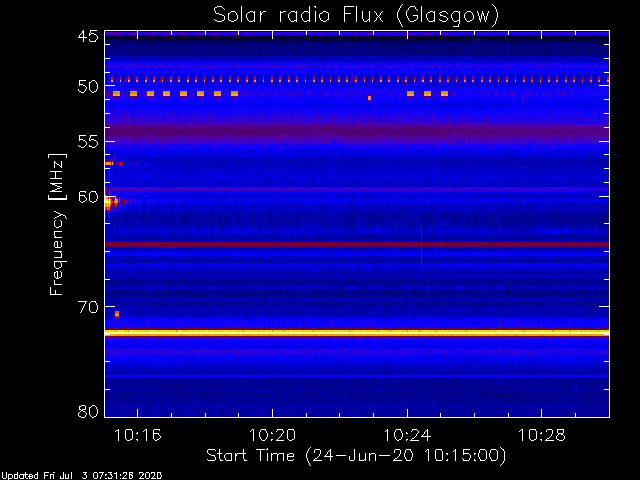This screenshot has height=480, width=640.
Task: Click the chart title 'Solar radio Flux (Glasgow)'
Action: pos(356,15)
